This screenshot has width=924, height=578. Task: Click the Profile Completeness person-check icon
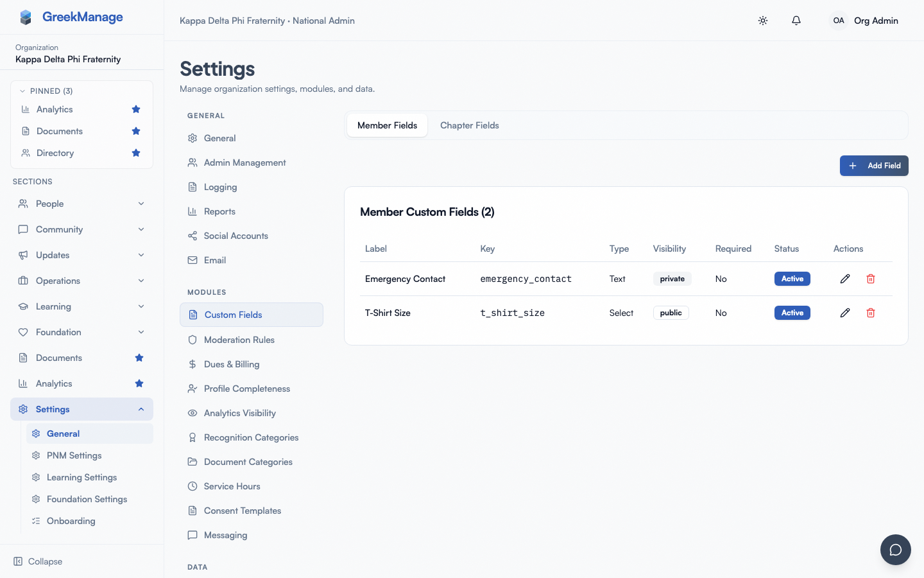[x=193, y=389]
